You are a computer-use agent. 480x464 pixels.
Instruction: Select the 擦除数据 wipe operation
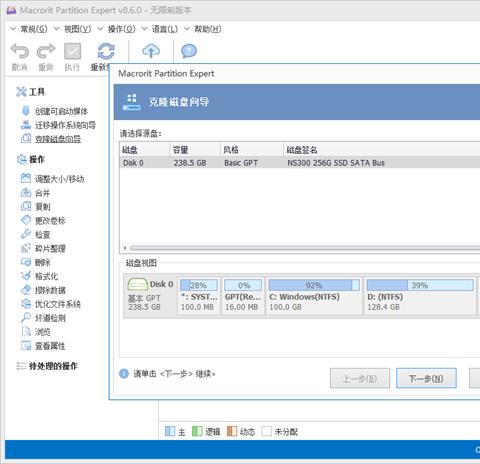(50, 290)
